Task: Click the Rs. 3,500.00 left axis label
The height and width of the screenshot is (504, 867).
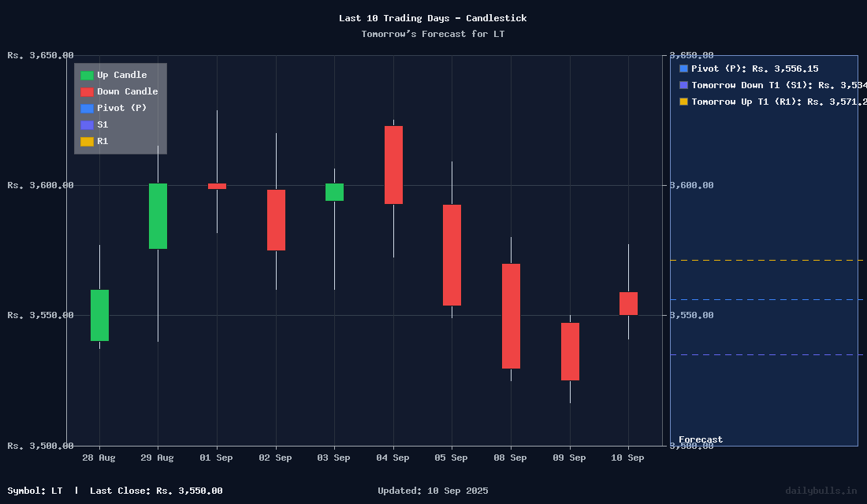Action: 40,446
